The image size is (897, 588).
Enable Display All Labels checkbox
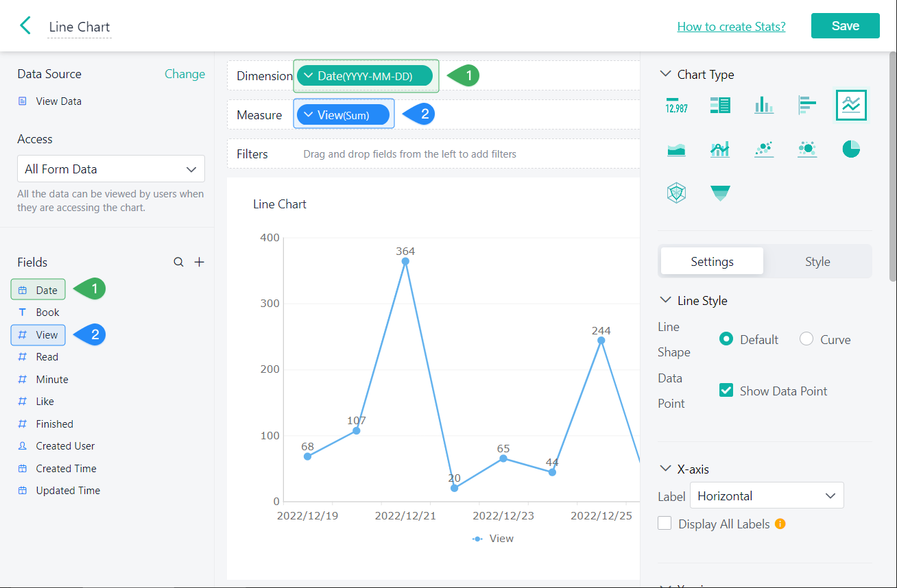point(665,524)
